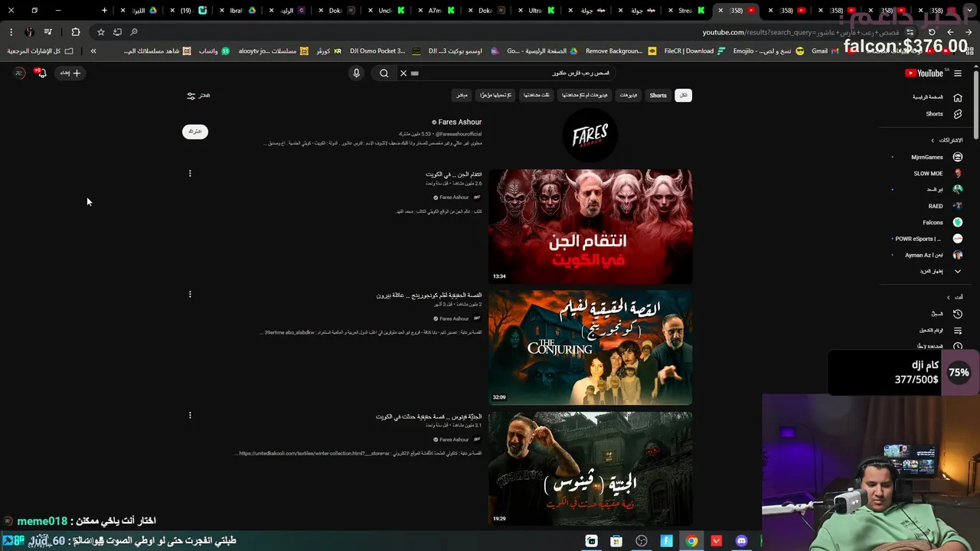Open a new browser tab
This screenshot has width=980, height=551.
click(x=104, y=11)
